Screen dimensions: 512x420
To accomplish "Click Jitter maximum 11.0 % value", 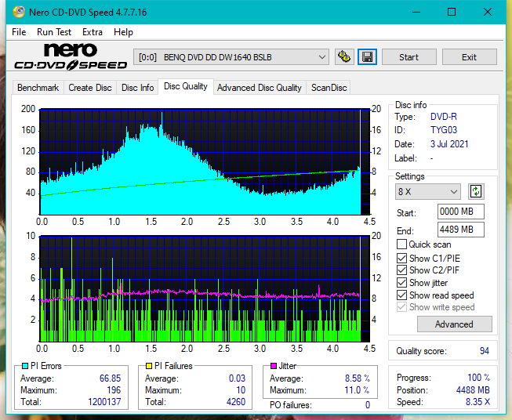I will (x=358, y=390).
